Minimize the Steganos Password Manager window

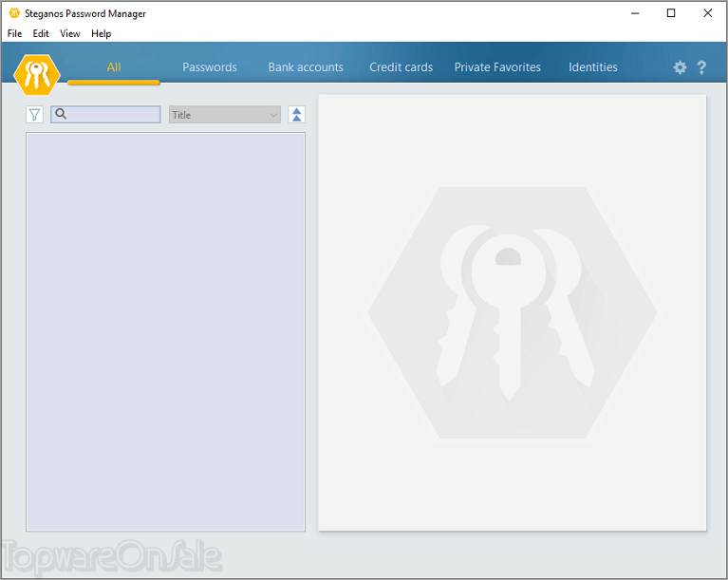635,13
